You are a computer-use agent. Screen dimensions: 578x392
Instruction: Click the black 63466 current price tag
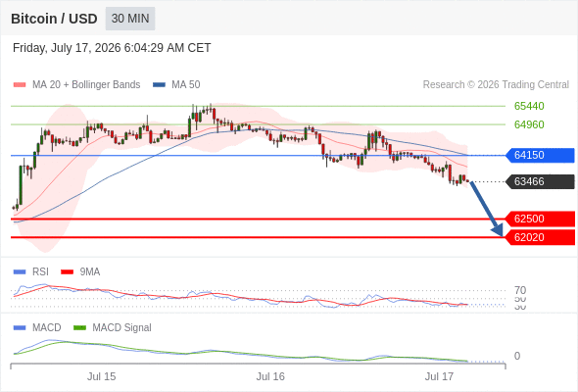pos(540,182)
